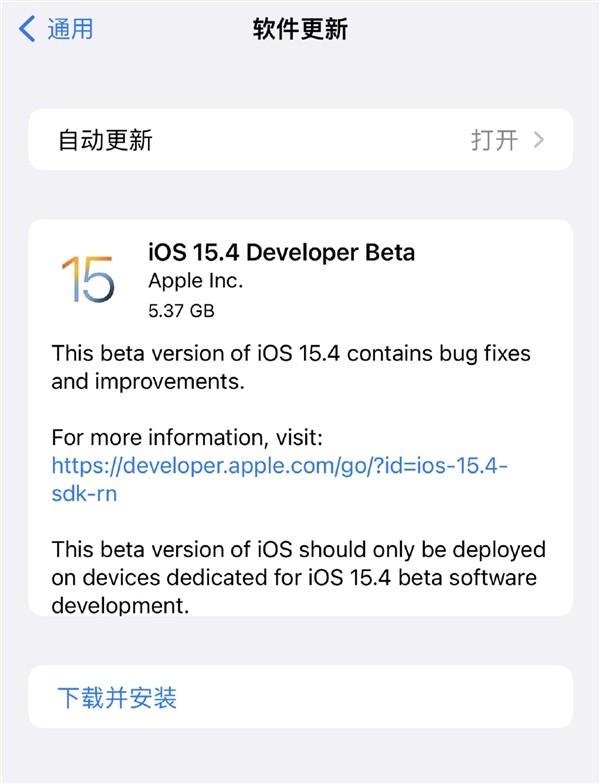The image size is (600, 784).
Task: Select the iOS 15.4 Developer Beta heading
Action: 282,252
